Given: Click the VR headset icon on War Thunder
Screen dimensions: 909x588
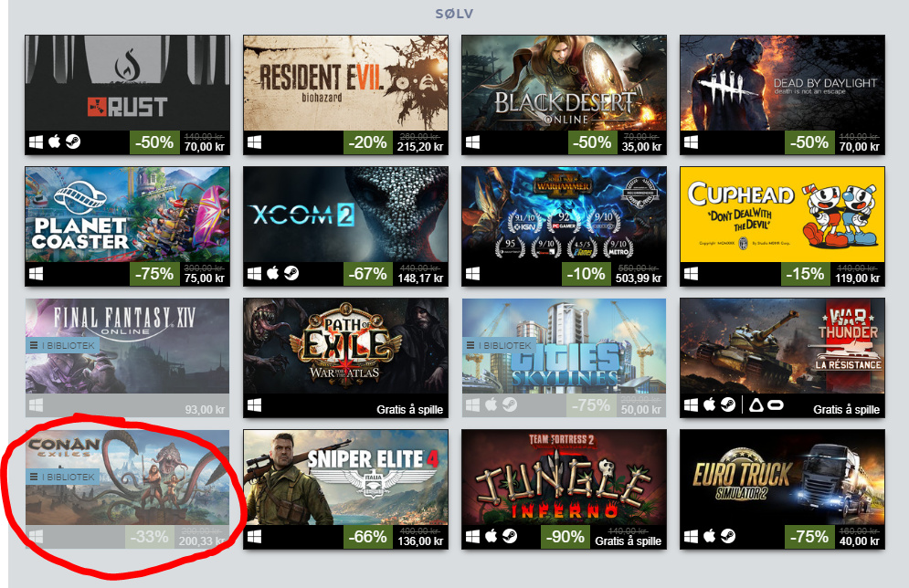Looking at the screenshot, I should tap(776, 405).
